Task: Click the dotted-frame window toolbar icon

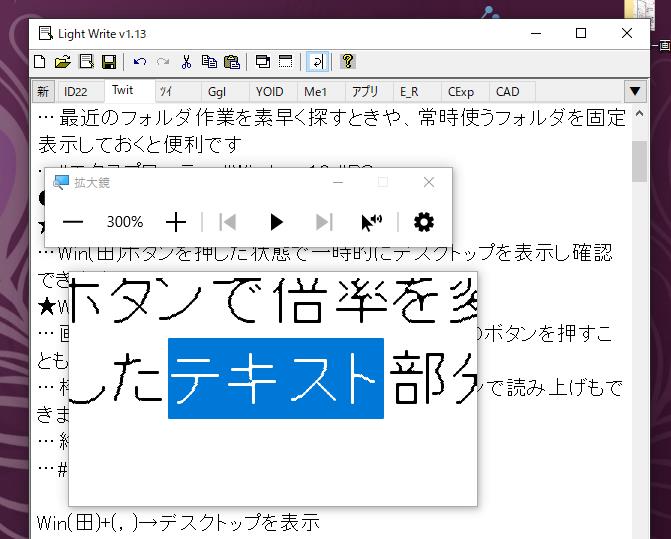Action: point(285,62)
